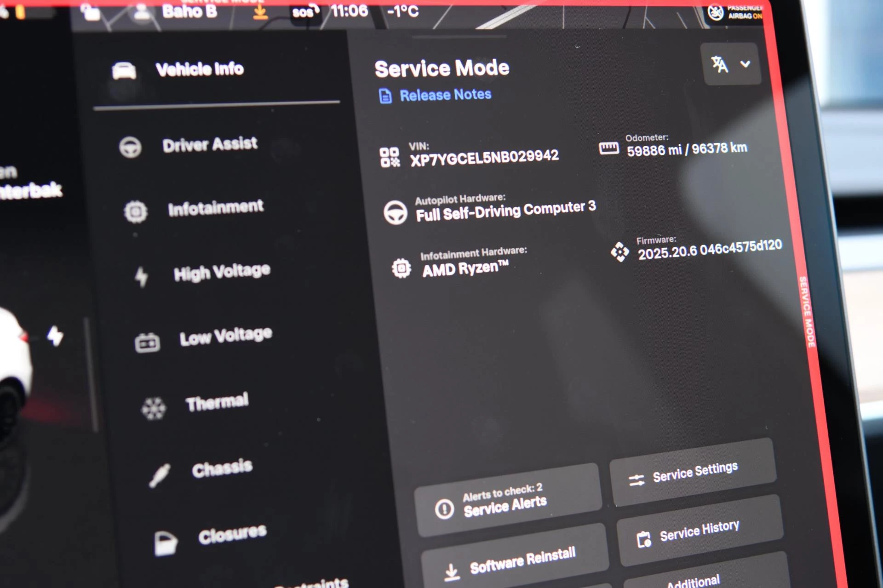
Task: Click the Low Voltage battery icon
Action: [147, 343]
